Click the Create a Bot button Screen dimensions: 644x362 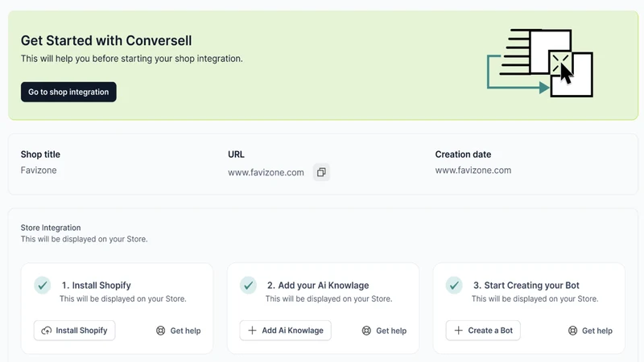(x=483, y=331)
